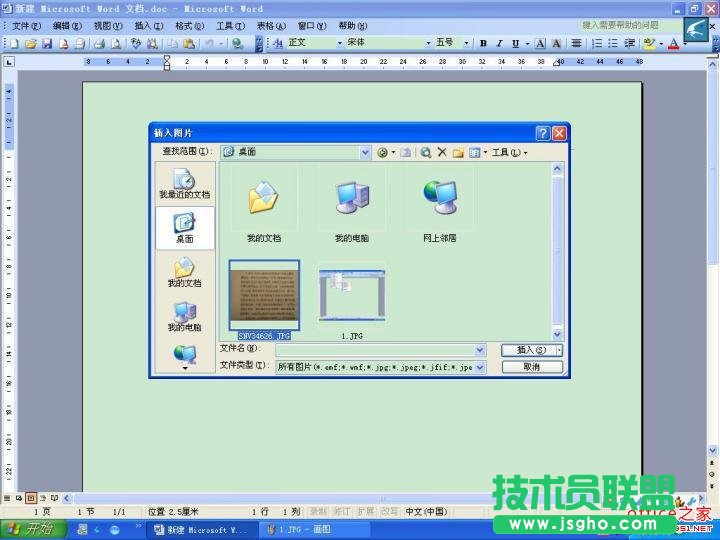Click the Highlight pen icon

coord(649,44)
